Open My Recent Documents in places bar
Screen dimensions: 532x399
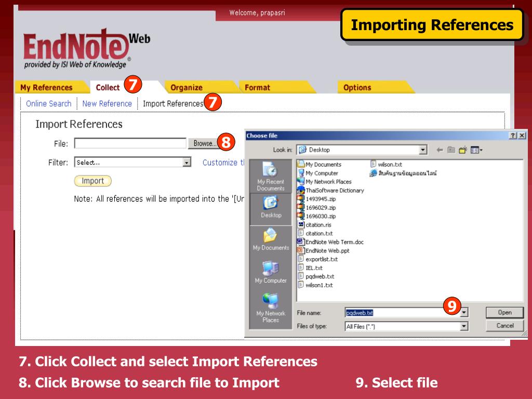pos(270,177)
